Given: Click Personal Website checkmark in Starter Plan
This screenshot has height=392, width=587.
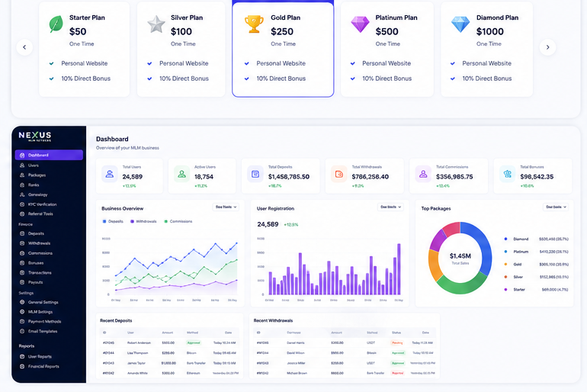Looking at the screenshot, I should (52, 63).
